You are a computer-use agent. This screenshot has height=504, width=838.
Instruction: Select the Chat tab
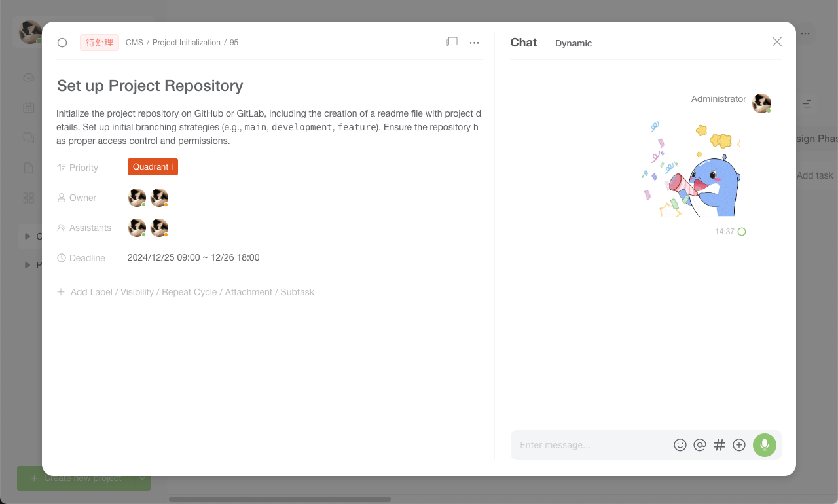[524, 43]
